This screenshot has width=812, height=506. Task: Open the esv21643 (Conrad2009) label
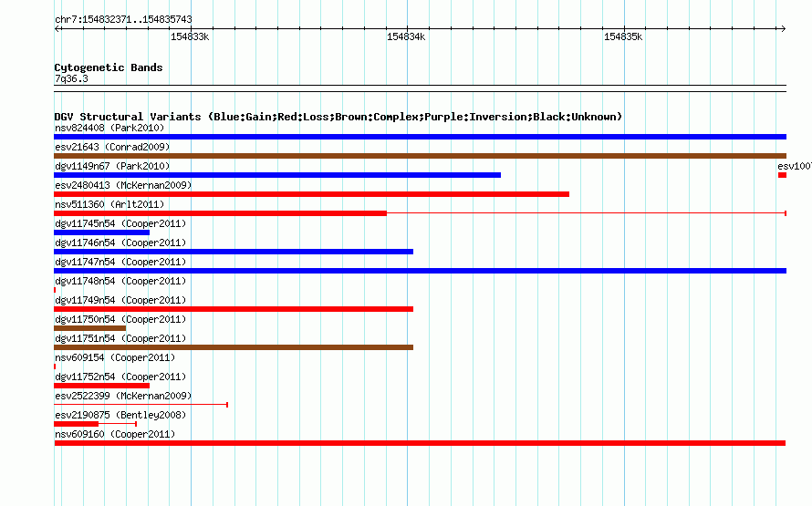pyautogui.click(x=112, y=147)
